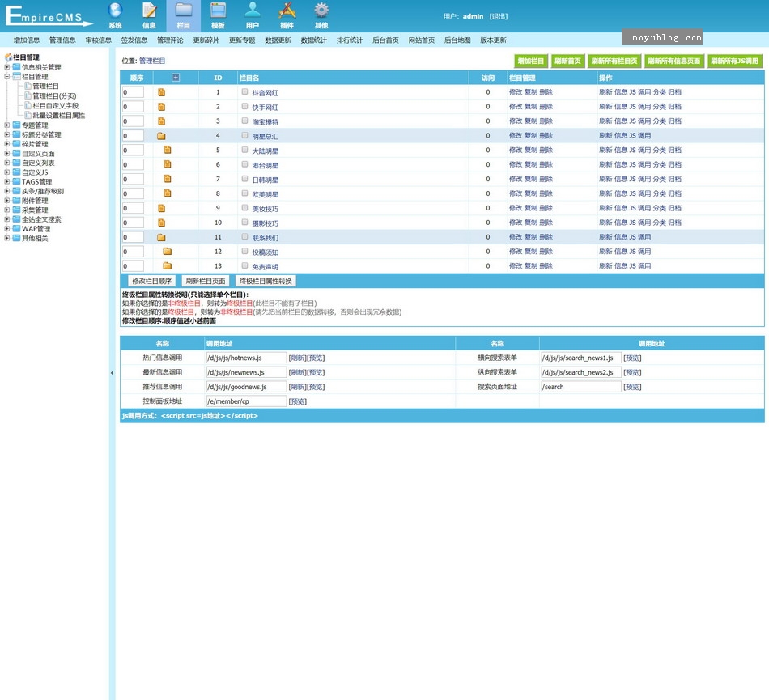Click 删除 in the 摄影技巧 row
Viewport: 769px width, 700px height.
click(546, 223)
